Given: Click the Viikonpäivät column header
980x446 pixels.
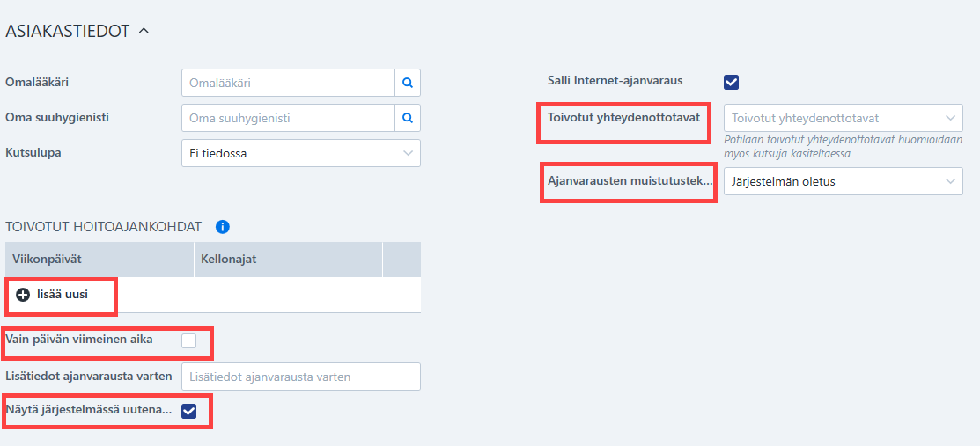Looking at the screenshot, I should (99, 260).
